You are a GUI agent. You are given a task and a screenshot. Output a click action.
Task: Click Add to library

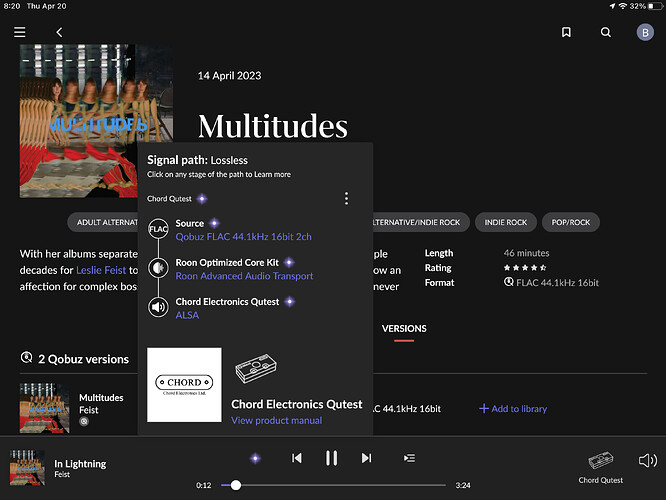click(x=513, y=409)
